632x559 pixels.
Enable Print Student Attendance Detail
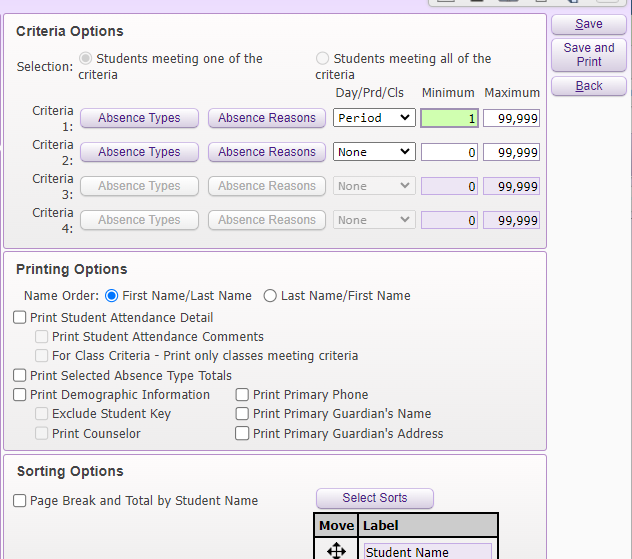point(20,318)
